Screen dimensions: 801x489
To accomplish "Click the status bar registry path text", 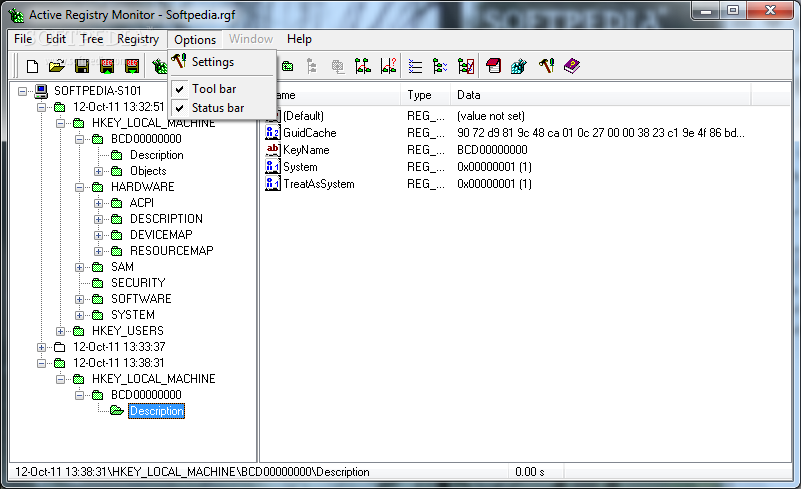I will 192,472.
